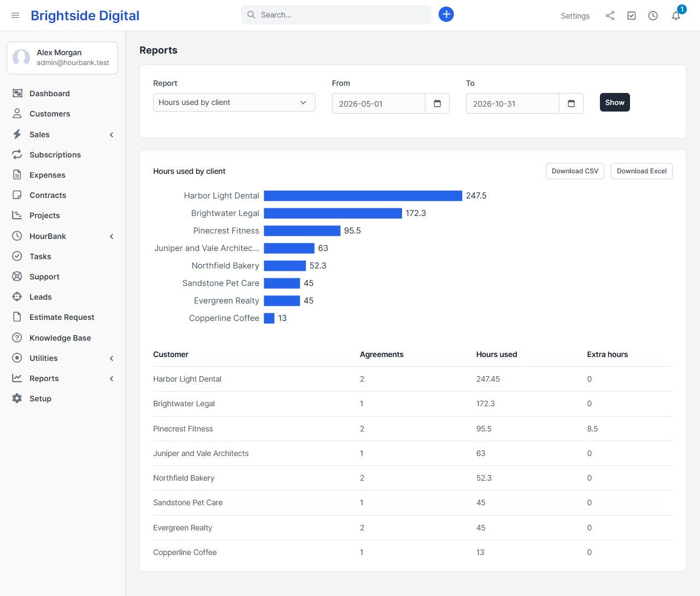700x596 pixels.
Task: Open Estimate Request in the sidebar
Action: coord(63,317)
